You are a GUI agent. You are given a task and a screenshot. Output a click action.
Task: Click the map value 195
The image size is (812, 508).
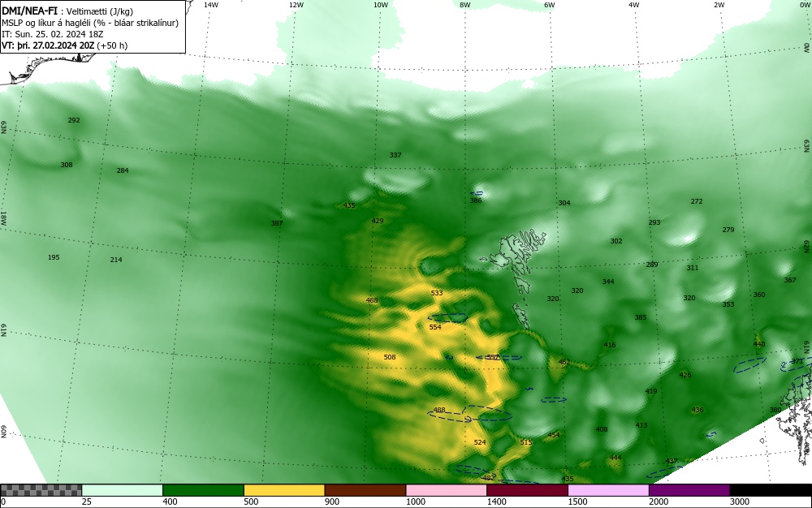point(54,257)
